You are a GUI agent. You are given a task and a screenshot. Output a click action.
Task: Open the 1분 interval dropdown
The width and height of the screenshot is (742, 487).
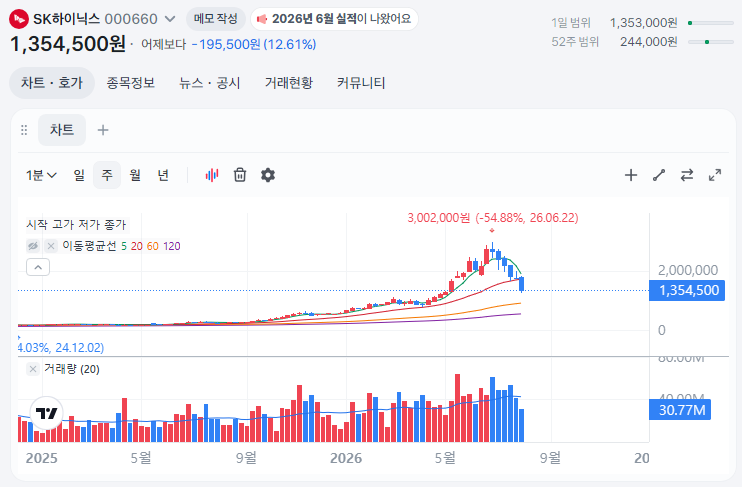[x=41, y=176]
